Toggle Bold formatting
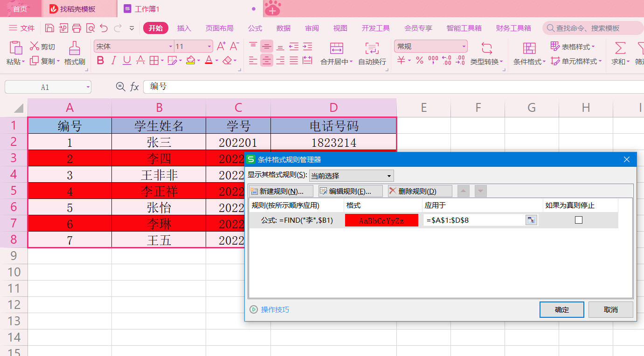 tap(100, 61)
